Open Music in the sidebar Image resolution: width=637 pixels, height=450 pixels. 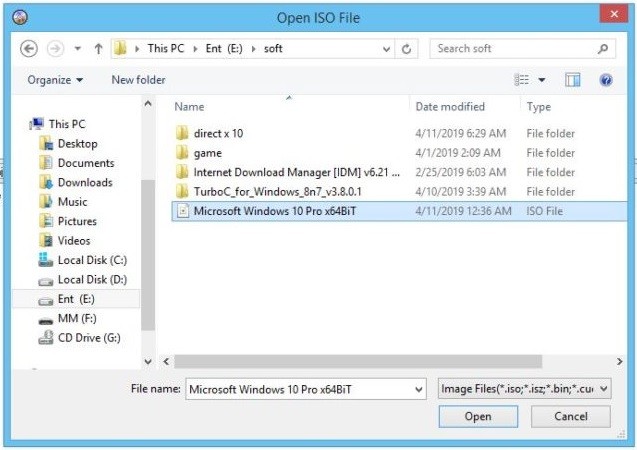(x=63, y=202)
